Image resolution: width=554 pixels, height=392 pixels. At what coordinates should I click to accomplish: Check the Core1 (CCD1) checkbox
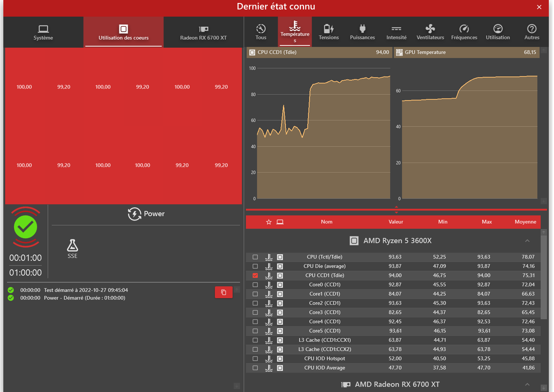(255, 294)
